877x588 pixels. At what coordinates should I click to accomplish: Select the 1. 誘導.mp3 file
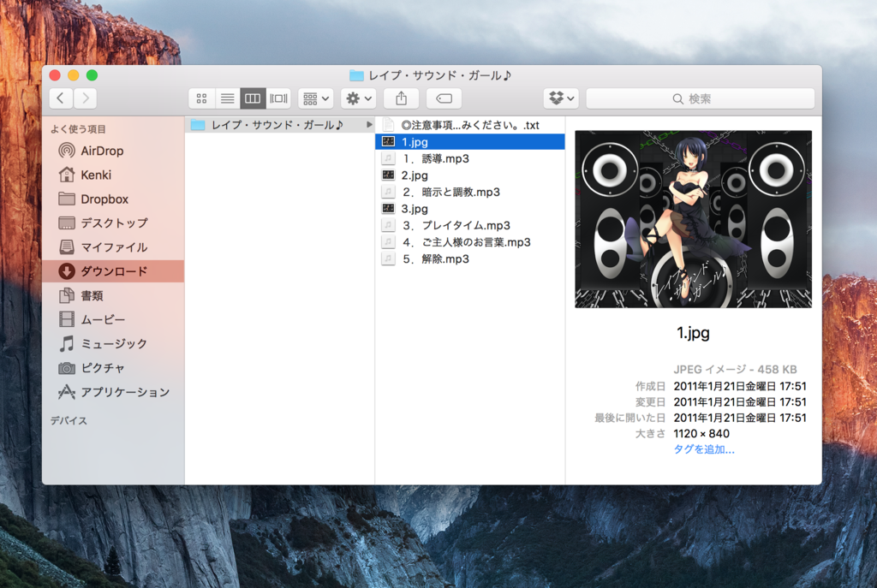pos(470,158)
